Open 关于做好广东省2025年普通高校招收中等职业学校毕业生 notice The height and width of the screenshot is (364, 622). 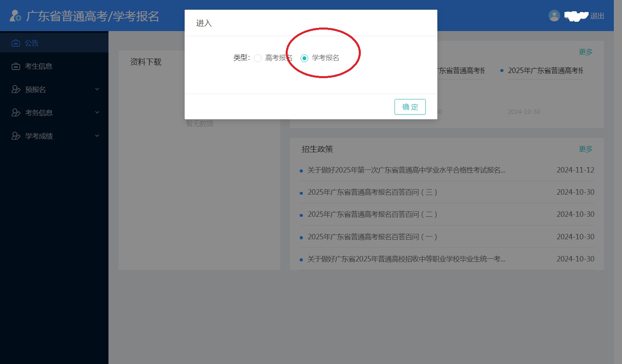coord(406,259)
